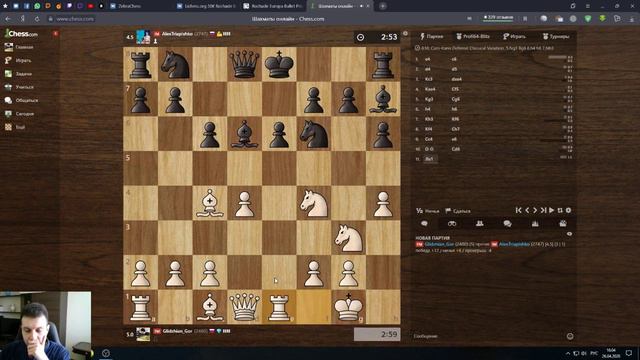Select move O-O in the move list
Screen dimensions: 640x360
pos(429,149)
